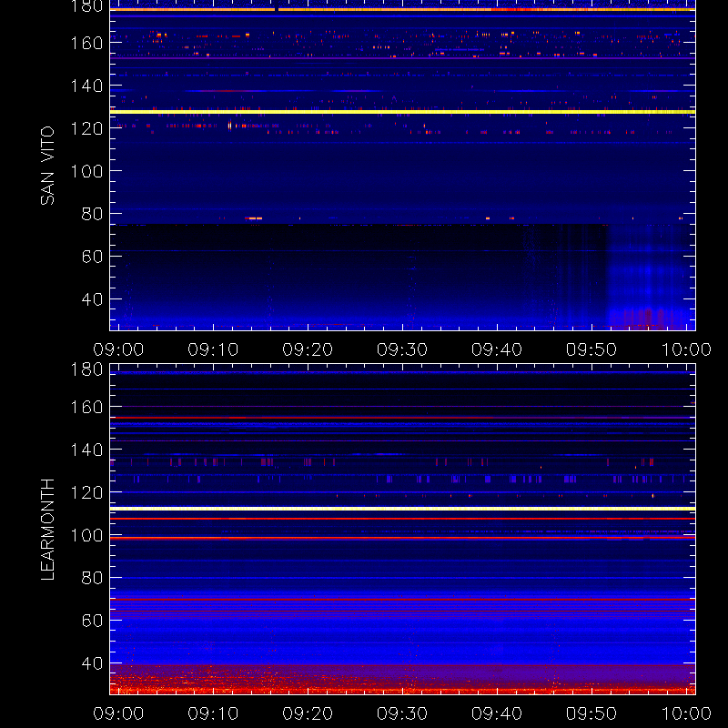Select the 160 tick label on the SAN VITO axis
Screen dimensions: 728x728
[x=86, y=43]
